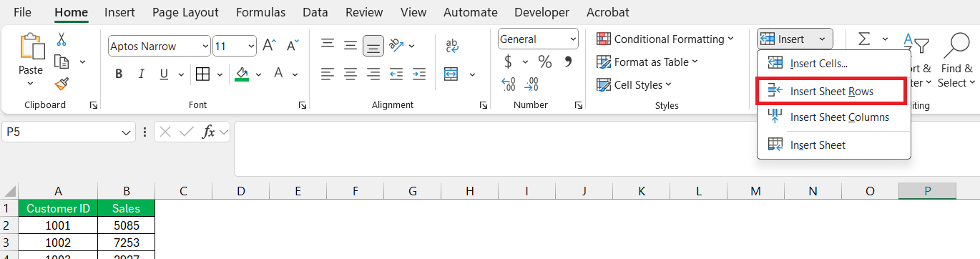Click the Select All corner triangle
Screen dimensions: 980x259
10,191
